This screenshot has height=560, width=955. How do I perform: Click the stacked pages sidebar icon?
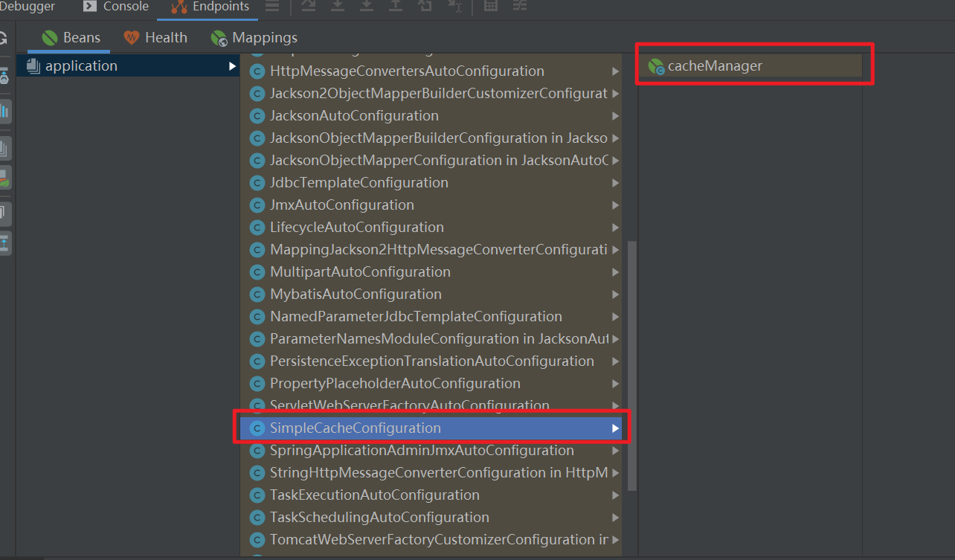coord(4,148)
